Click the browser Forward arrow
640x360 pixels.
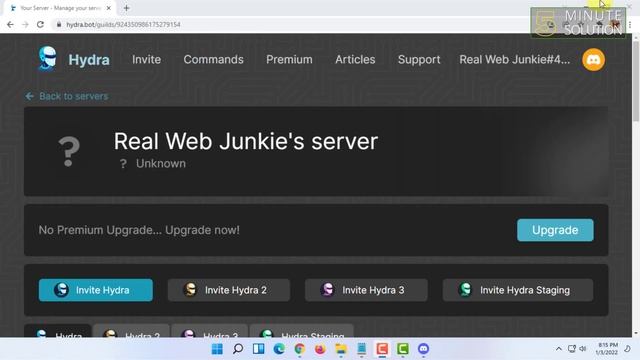pos(25,24)
